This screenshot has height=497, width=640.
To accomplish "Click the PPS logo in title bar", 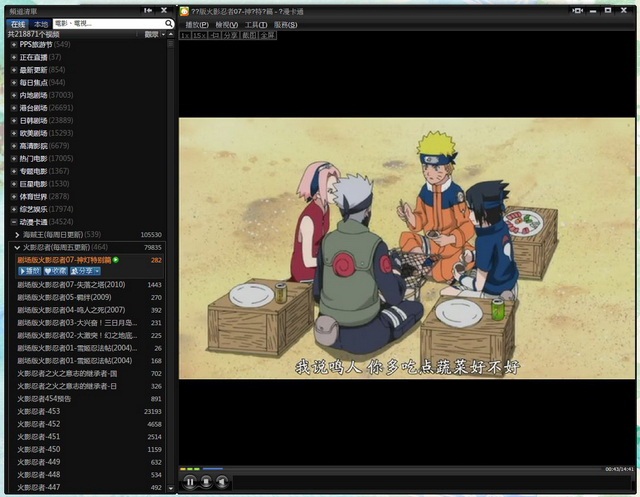I will (184, 11).
